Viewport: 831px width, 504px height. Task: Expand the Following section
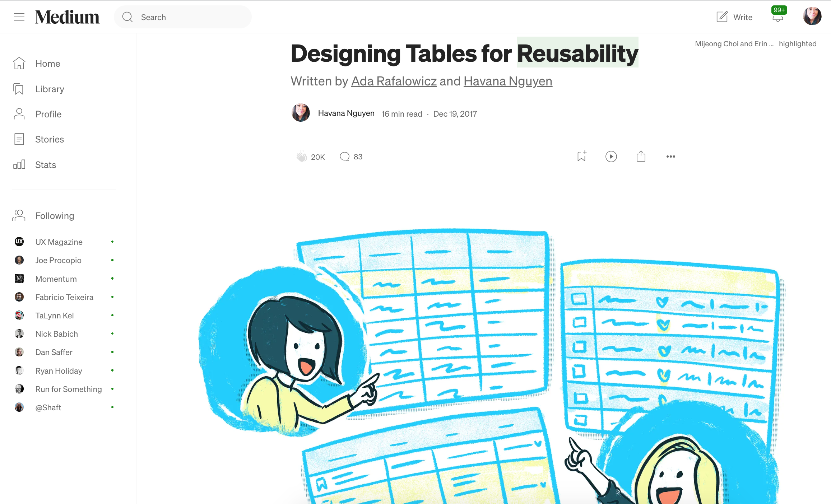[x=55, y=216]
